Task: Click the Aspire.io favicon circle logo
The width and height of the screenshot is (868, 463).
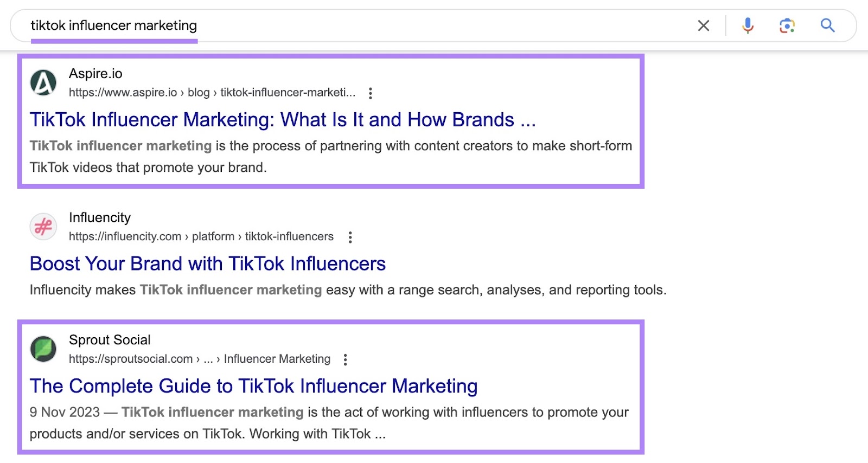Action: (x=44, y=82)
